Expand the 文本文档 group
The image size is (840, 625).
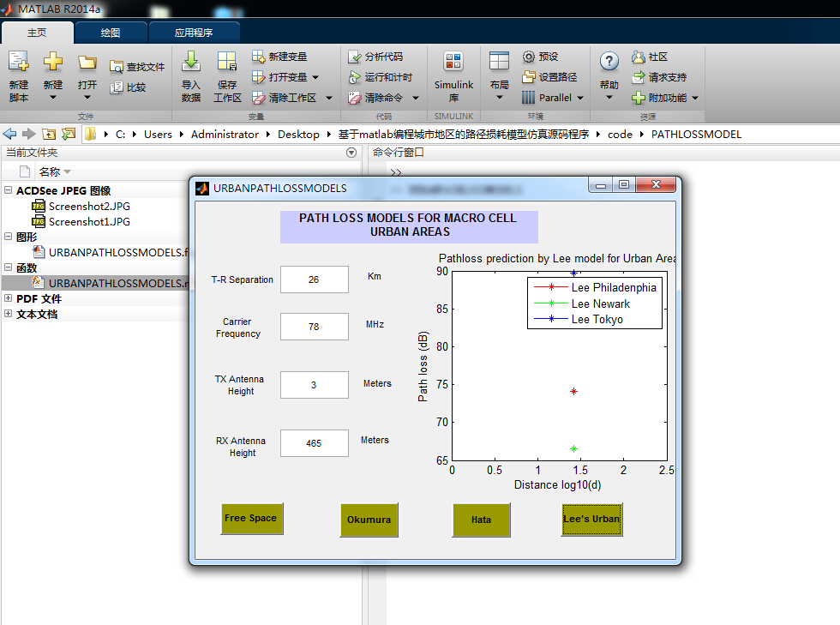8,314
